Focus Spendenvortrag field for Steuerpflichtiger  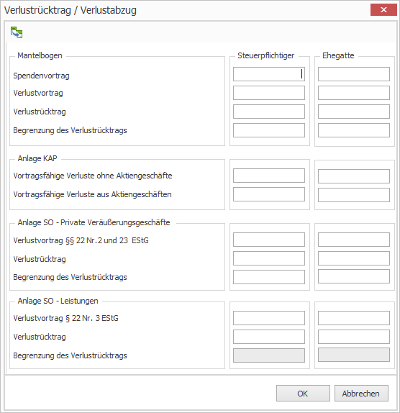(x=269, y=74)
